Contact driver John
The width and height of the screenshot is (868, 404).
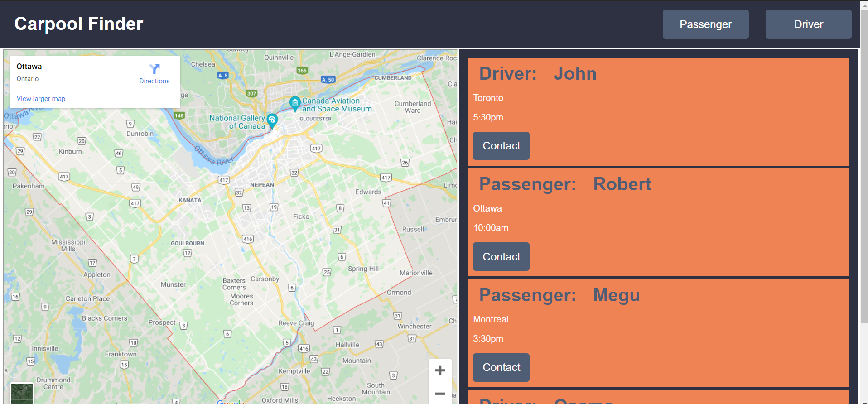click(501, 146)
